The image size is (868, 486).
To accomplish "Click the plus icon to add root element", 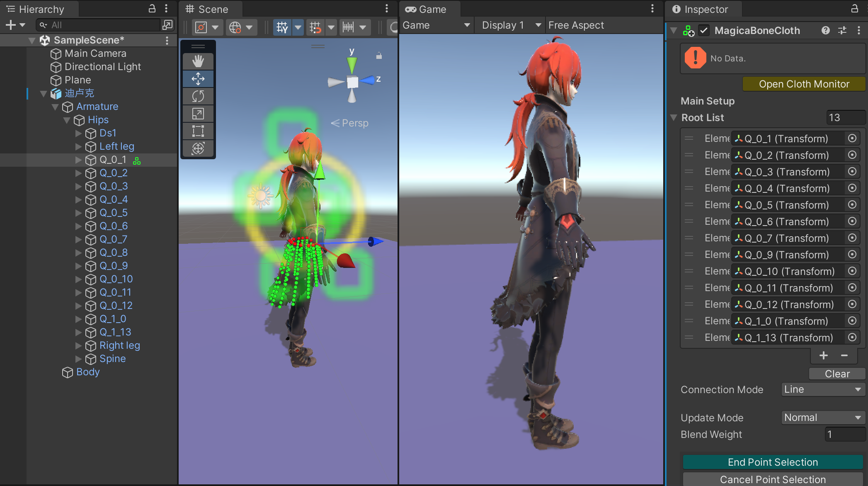I will tap(823, 355).
